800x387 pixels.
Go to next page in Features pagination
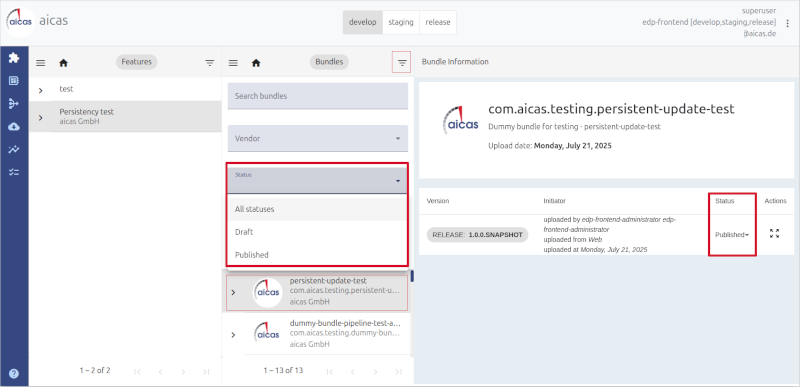pyautogui.click(x=183, y=371)
